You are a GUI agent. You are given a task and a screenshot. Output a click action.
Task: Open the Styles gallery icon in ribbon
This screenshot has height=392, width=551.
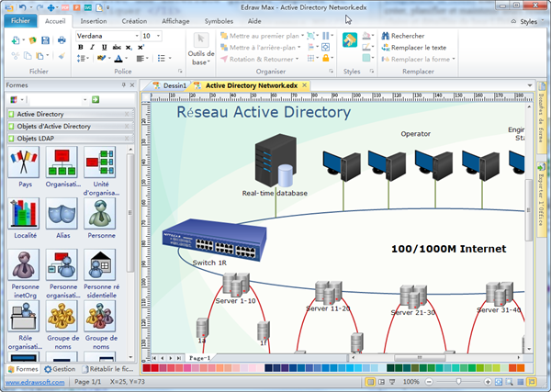point(351,40)
